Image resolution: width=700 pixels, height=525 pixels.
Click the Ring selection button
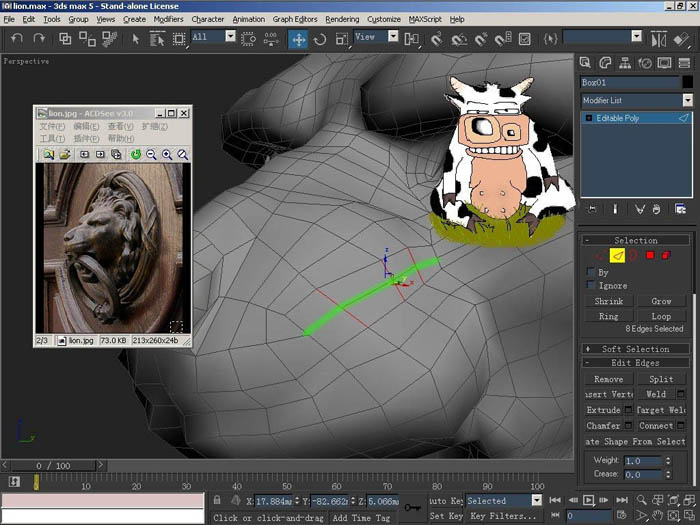tap(609, 316)
